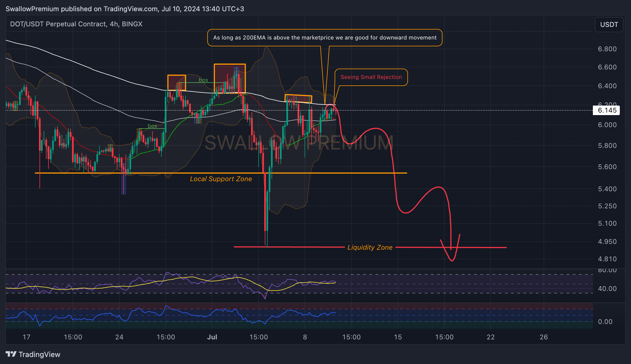Click the '8' date on time axis

click(305, 337)
